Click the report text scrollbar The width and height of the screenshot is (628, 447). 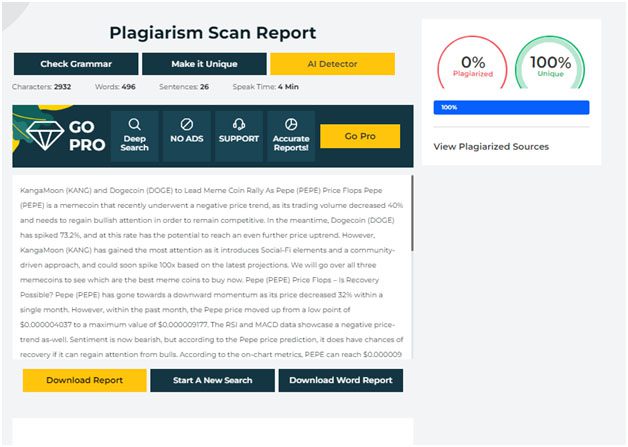412,213
